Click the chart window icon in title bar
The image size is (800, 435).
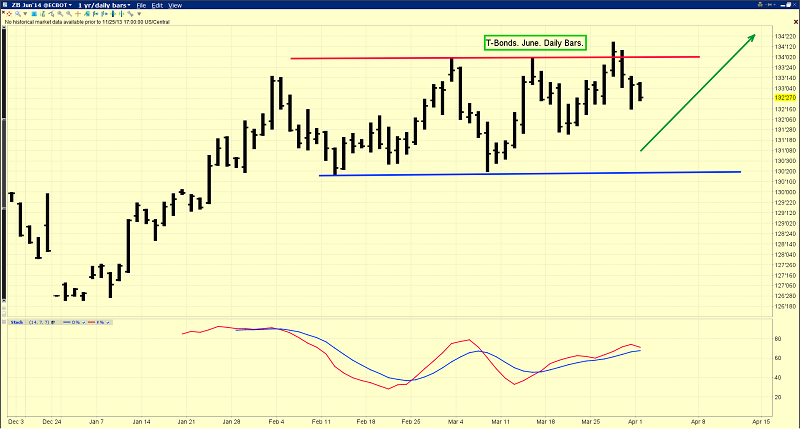coord(5,5)
